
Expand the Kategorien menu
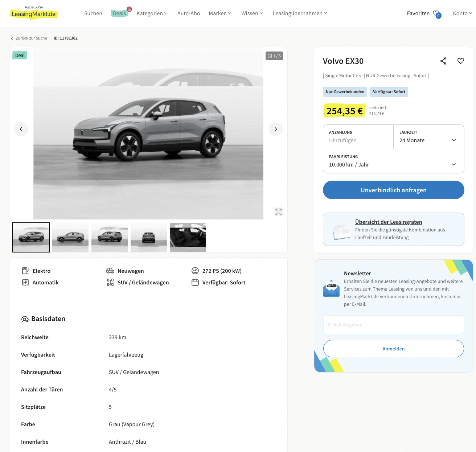[x=152, y=13]
